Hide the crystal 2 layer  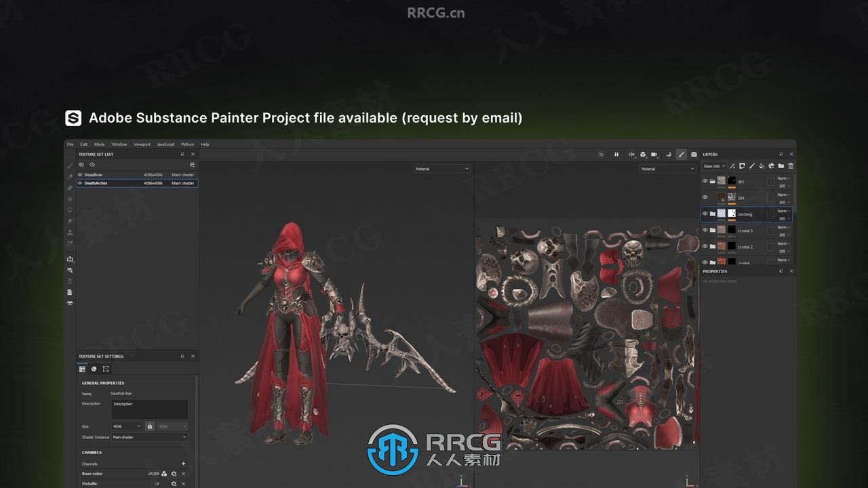[705, 246]
